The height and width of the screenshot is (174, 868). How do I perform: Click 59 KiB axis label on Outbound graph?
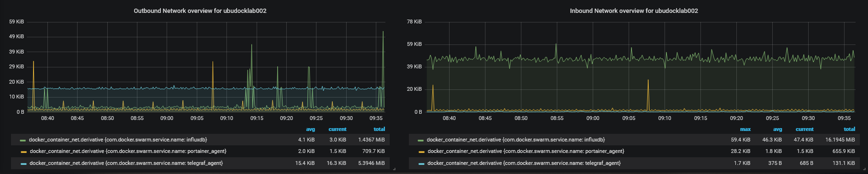pos(16,22)
